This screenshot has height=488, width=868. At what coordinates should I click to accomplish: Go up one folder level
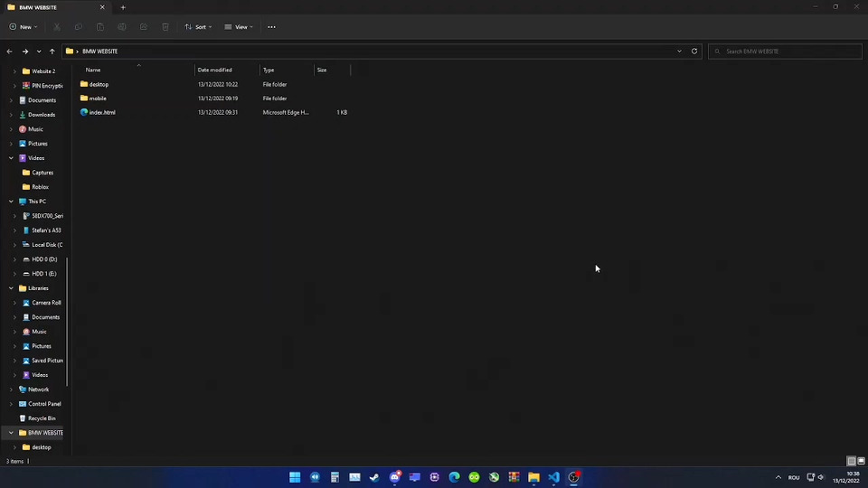(52, 52)
